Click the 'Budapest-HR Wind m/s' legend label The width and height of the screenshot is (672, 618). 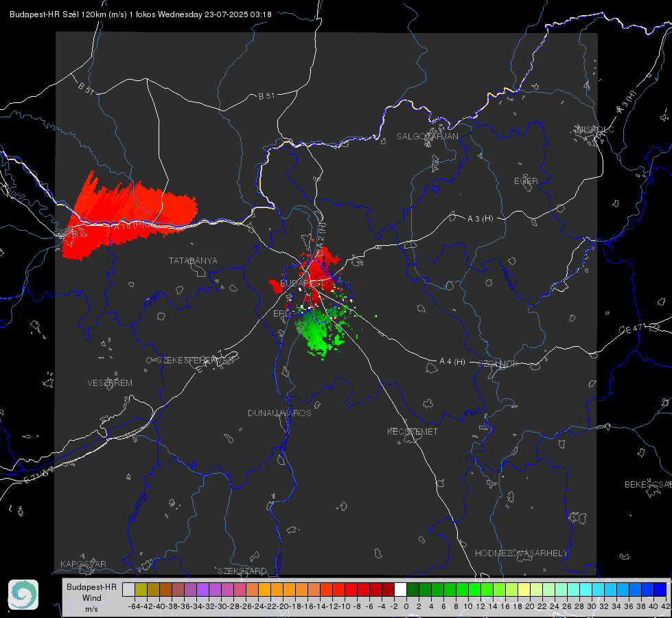[92, 597]
